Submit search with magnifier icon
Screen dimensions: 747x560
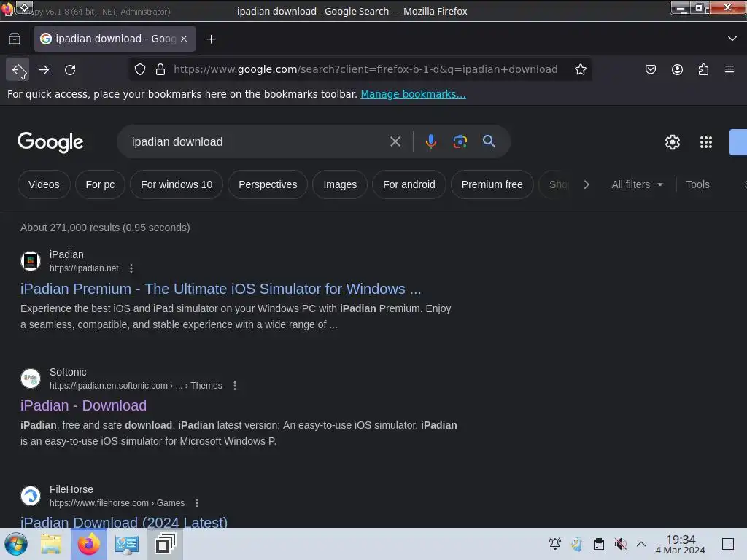(x=489, y=141)
